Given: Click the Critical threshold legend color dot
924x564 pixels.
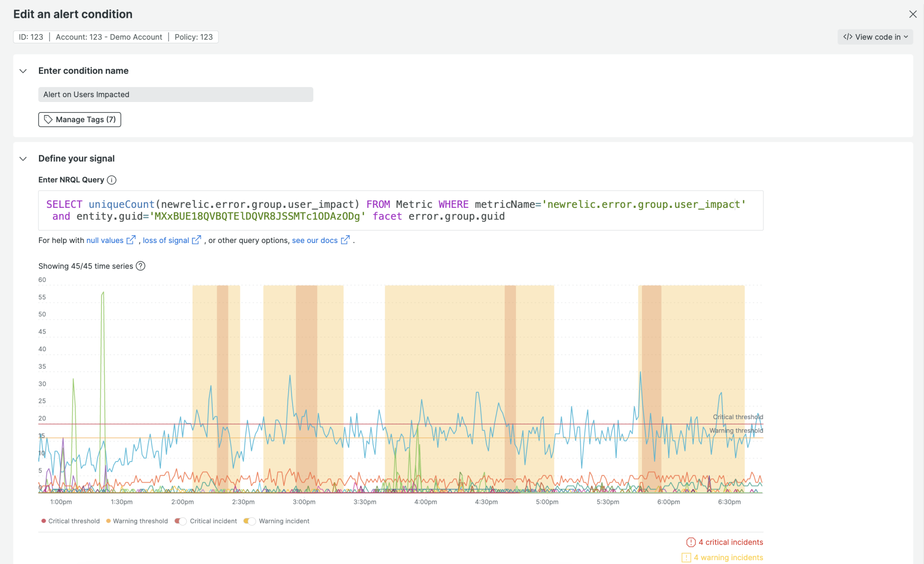Looking at the screenshot, I should click(43, 521).
